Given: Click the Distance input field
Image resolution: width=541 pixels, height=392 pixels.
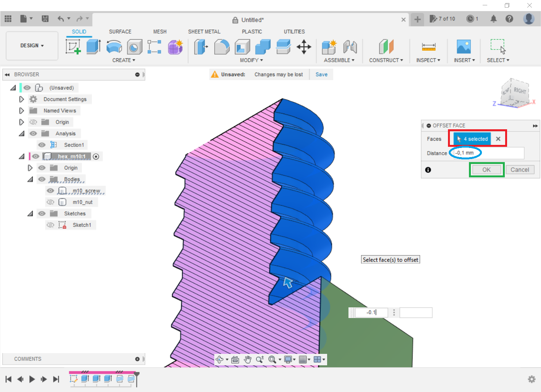Looking at the screenshot, I should (x=489, y=153).
